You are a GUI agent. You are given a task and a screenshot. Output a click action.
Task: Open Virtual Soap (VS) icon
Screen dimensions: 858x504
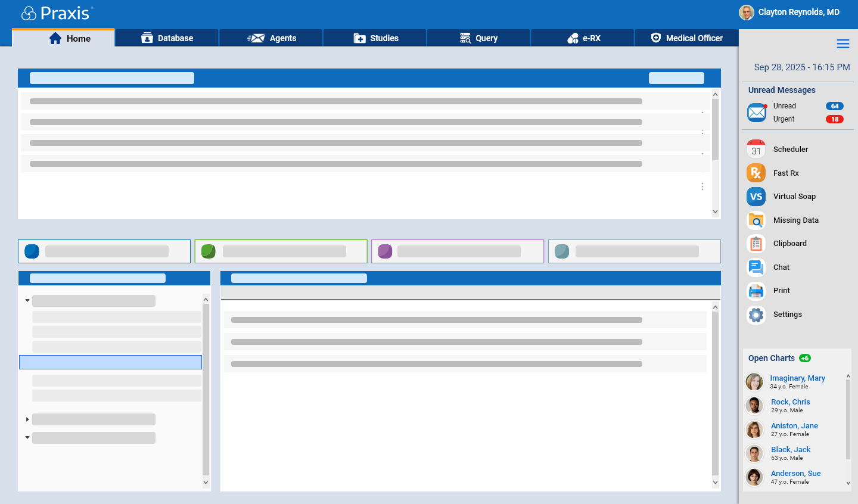pos(756,196)
